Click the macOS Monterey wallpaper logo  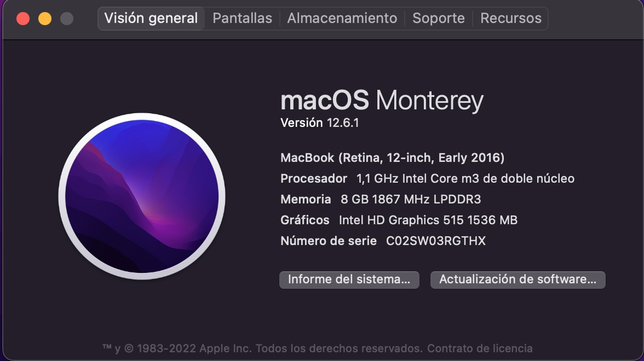click(142, 196)
